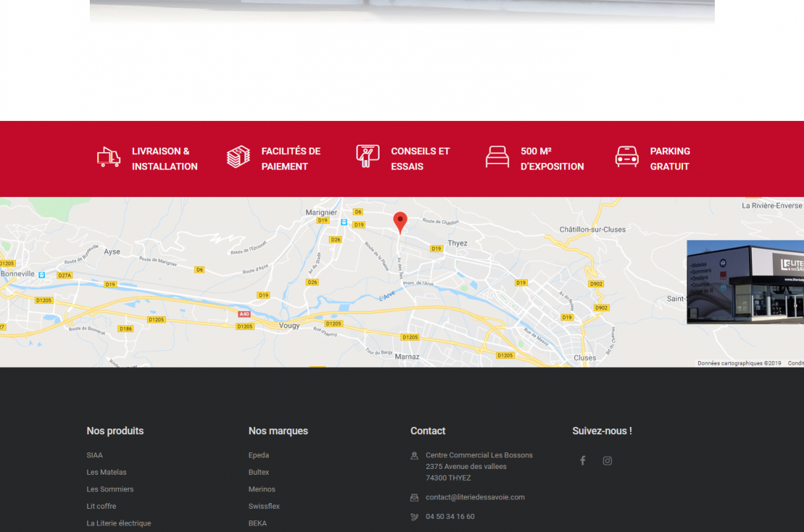Screen dimensions: 804x532
Task: Go to Les Sommiers page
Action: [x=109, y=489]
